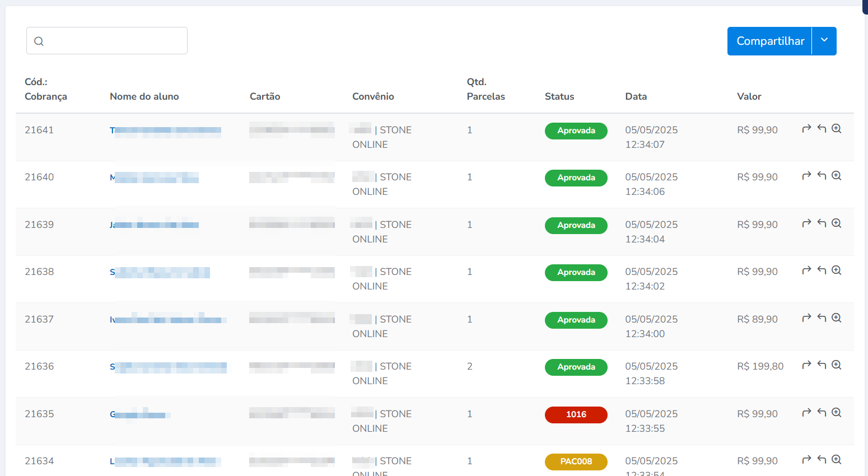Screen dimensions: 868x476
Task: Open details magnifier for charge 21639
Action: pos(836,223)
